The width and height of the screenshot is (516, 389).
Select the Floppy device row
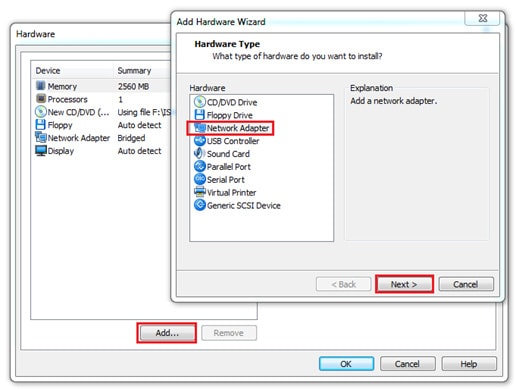[x=102, y=125]
